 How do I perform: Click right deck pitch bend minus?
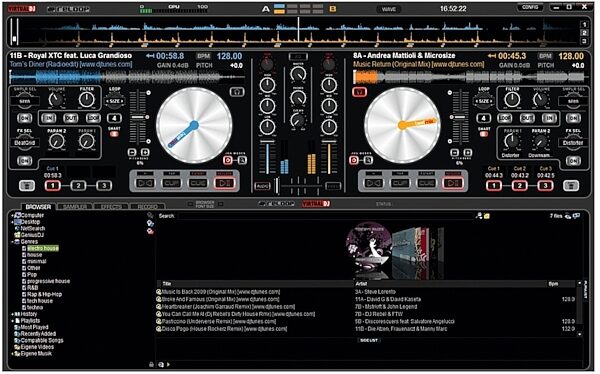[454, 152]
